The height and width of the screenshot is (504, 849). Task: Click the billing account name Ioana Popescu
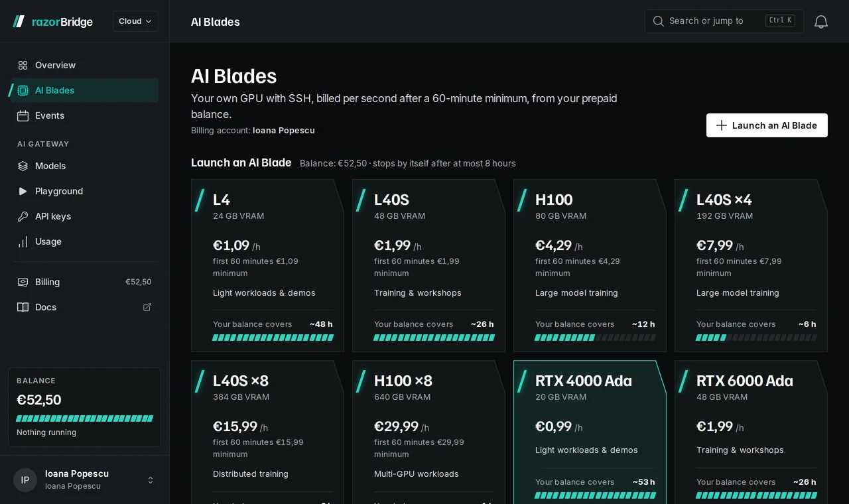point(284,131)
